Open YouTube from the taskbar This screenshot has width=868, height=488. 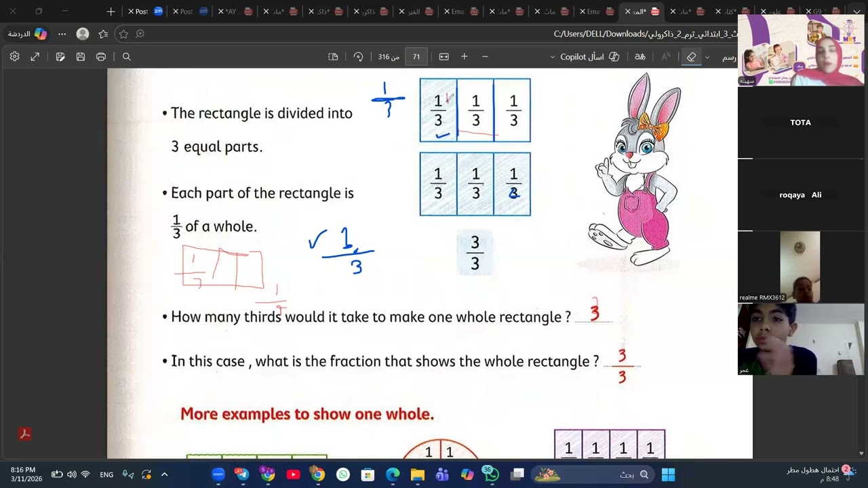pyautogui.click(x=293, y=474)
